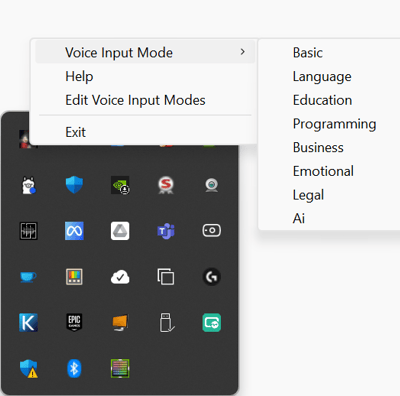Click the cloud with checkmark tray icon
Screen dimensions: 400x396
[x=120, y=277]
